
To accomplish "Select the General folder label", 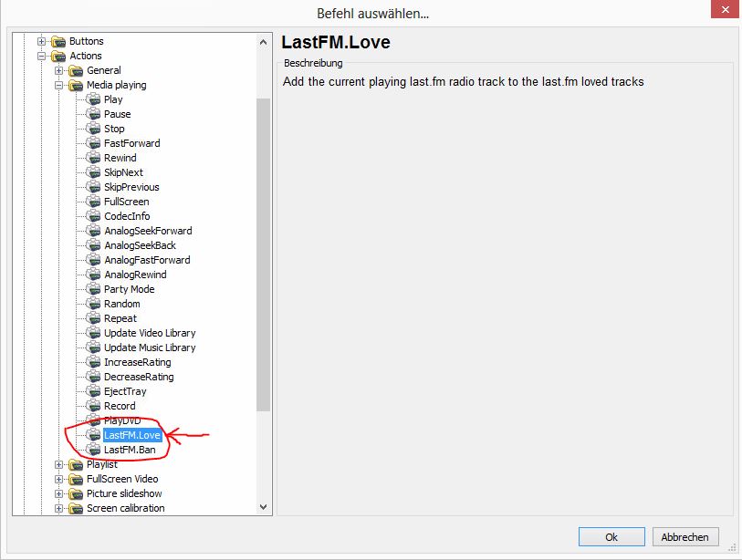I will 104,70.
